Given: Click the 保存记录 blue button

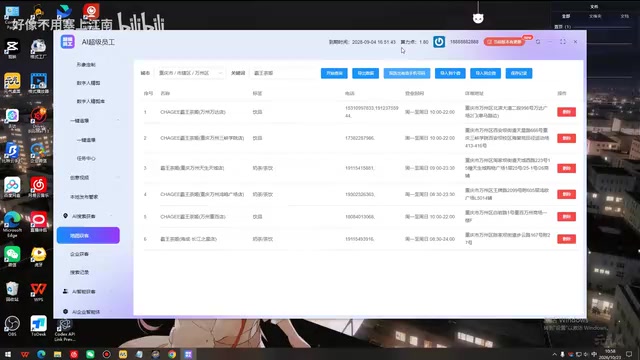Looking at the screenshot, I should (519, 73).
